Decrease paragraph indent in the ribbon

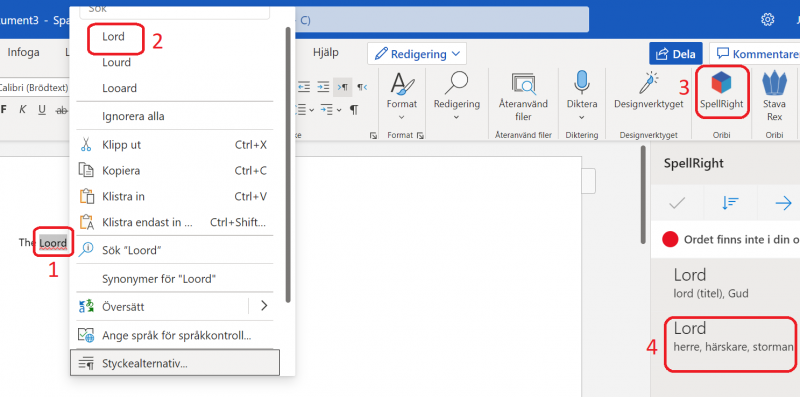pyautogui.click(x=304, y=87)
